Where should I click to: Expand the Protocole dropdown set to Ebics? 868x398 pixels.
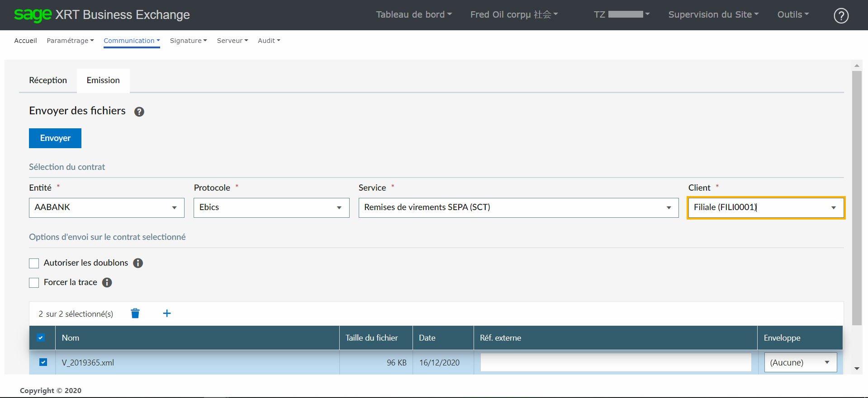point(271,208)
